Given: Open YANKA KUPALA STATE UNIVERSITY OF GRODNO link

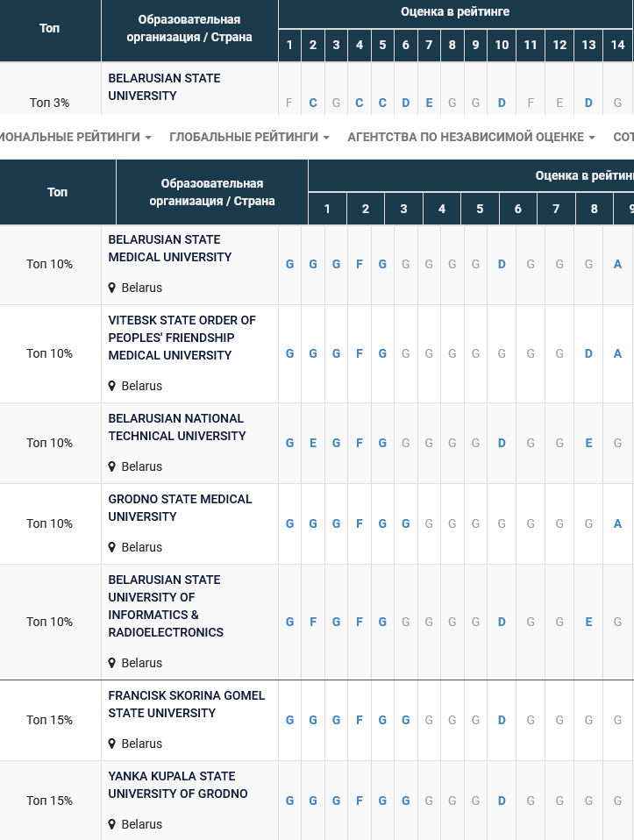Looking at the screenshot, I should pos(178,785).
